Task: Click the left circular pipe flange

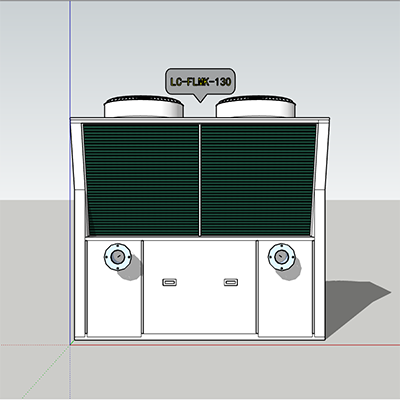Action: (x=117, y=257)
